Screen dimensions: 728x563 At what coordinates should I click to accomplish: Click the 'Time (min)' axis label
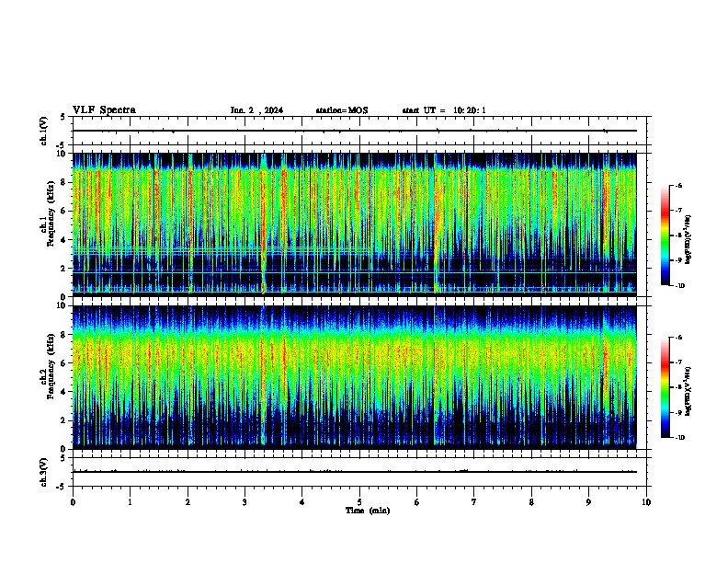pos(368,511)
